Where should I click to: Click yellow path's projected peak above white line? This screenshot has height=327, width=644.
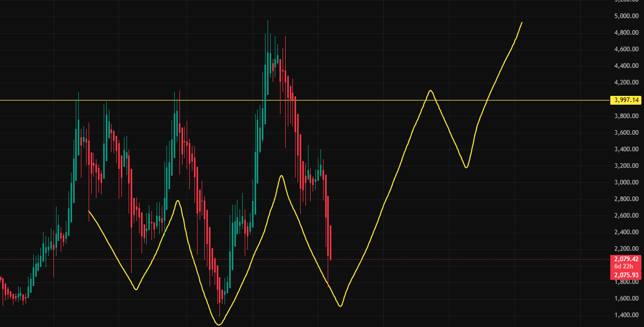(430, 91)
